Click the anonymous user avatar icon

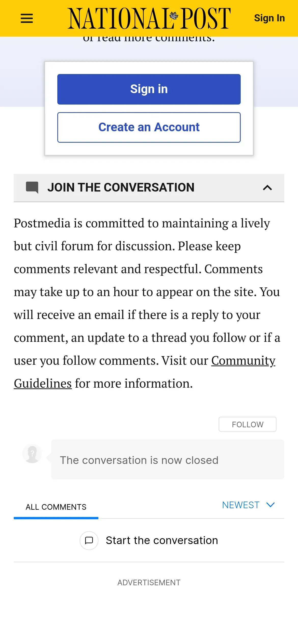(x=32, y=453)
